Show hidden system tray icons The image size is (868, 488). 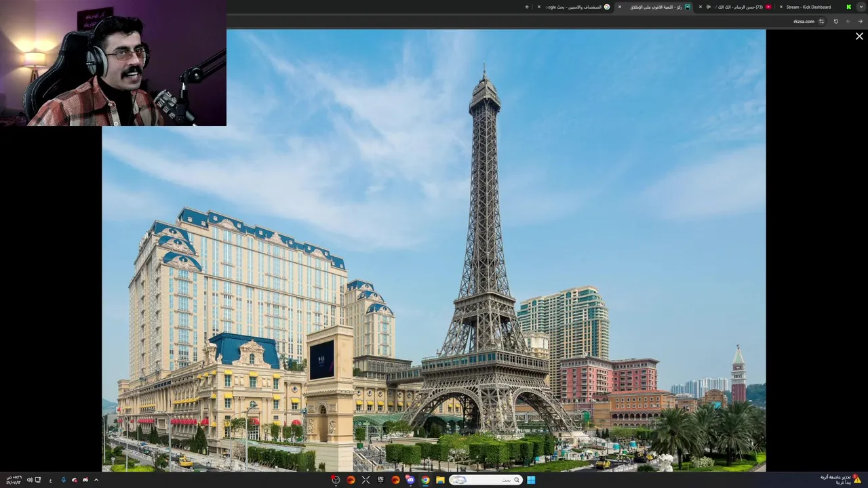(96, 480)
